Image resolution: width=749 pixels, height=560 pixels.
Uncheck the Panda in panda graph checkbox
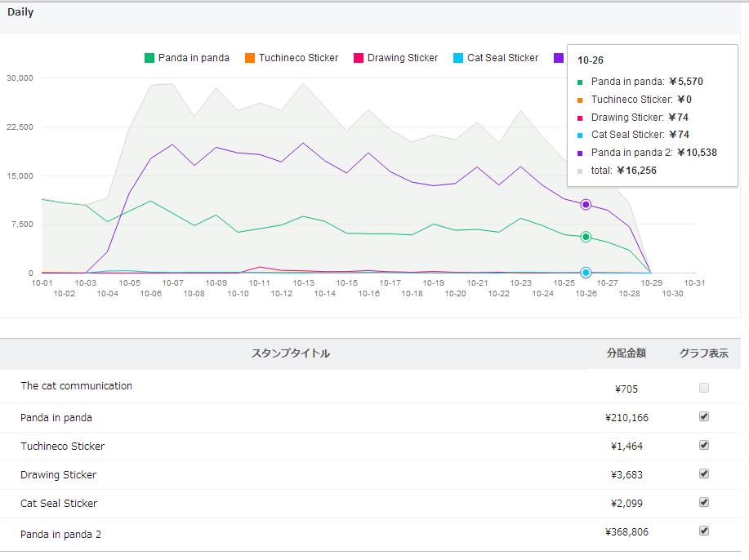[x=704, y=417]
